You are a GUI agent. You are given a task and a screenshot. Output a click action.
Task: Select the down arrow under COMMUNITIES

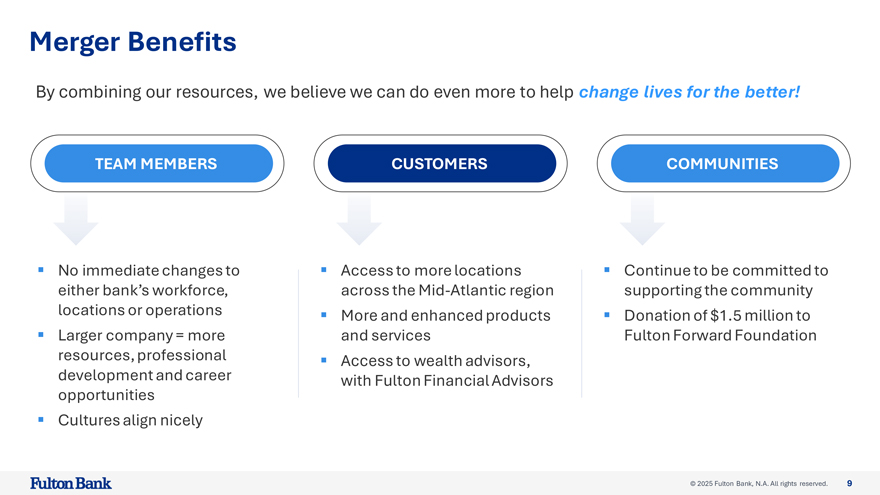pos(642,221)
